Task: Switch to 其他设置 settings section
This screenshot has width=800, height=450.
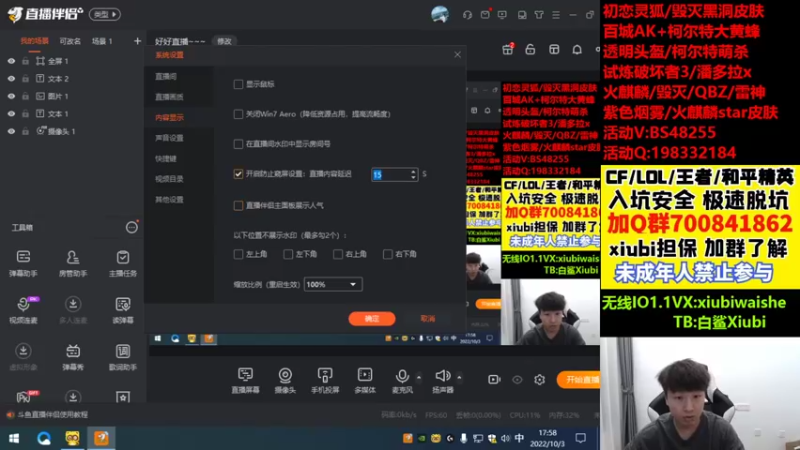Action: pyautogui.click(x=169, y=200)
